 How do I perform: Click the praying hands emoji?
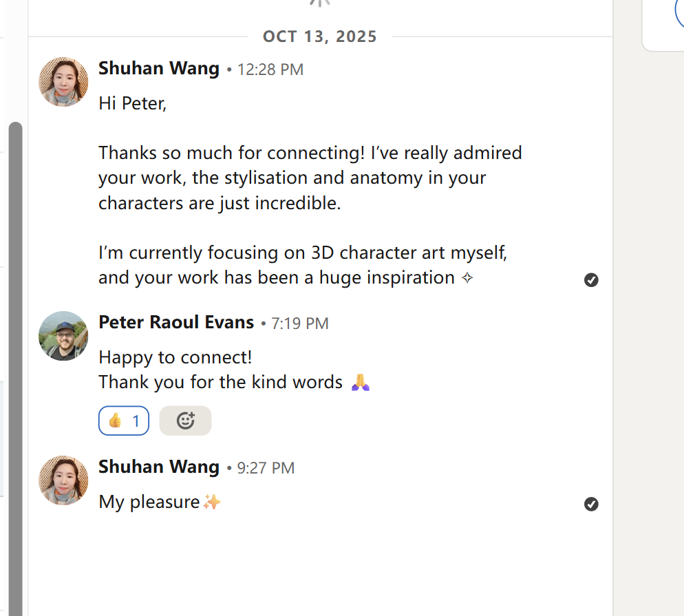pos(361,382)
